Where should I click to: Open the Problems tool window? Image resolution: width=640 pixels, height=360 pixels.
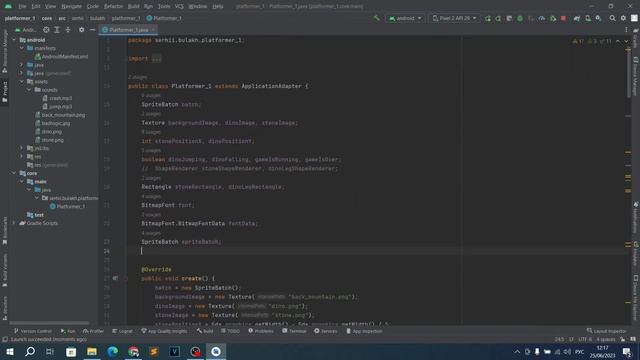point(261,331)
